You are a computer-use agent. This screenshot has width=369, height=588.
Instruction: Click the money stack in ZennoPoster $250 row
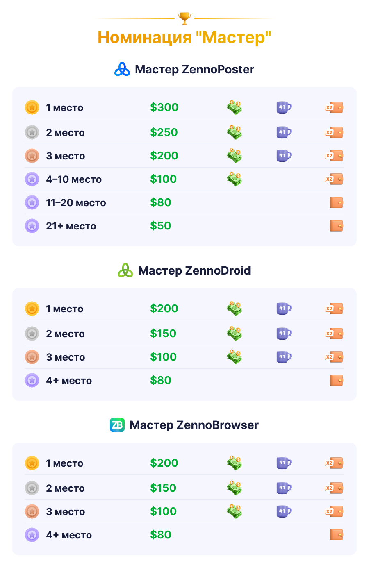click(x=235, y=132)
